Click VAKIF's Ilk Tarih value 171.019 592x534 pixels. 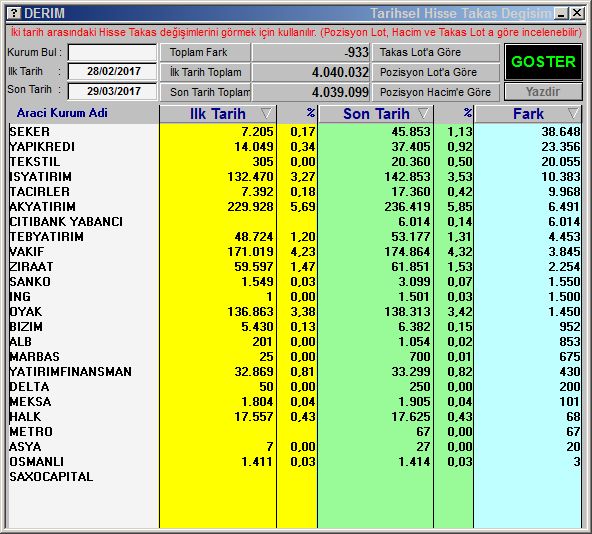click(250, 252)
